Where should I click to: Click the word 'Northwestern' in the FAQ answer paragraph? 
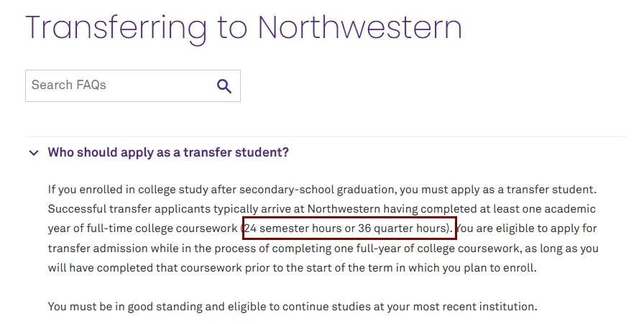[x=344, y=208]
